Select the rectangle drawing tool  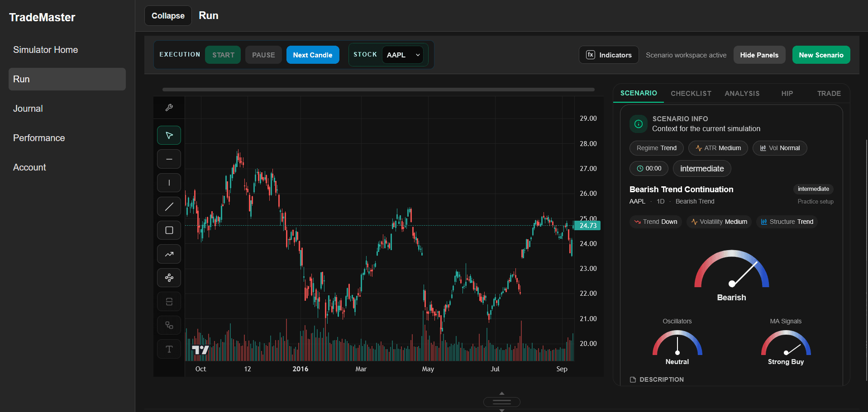point(169,230)
